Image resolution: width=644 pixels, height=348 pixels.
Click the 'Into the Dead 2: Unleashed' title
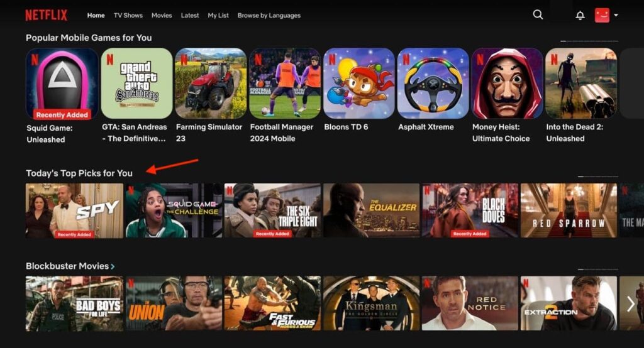click(x=575, y=133)
